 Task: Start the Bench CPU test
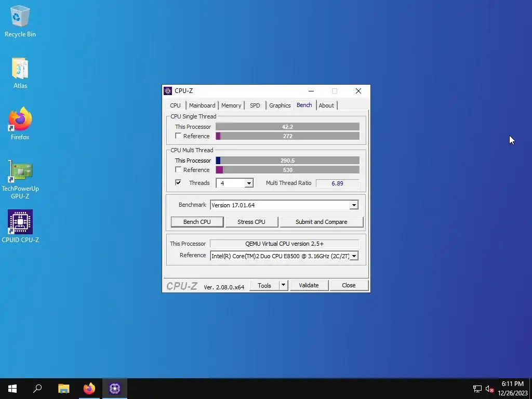click(x=197, y=222)
